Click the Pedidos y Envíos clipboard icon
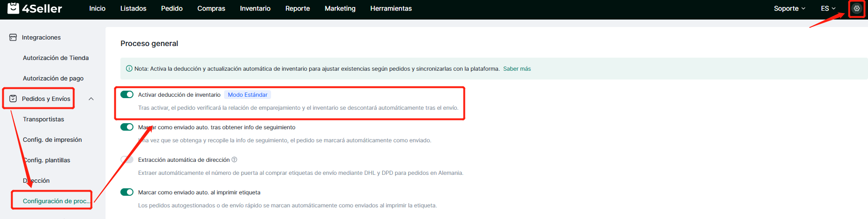 13,99
